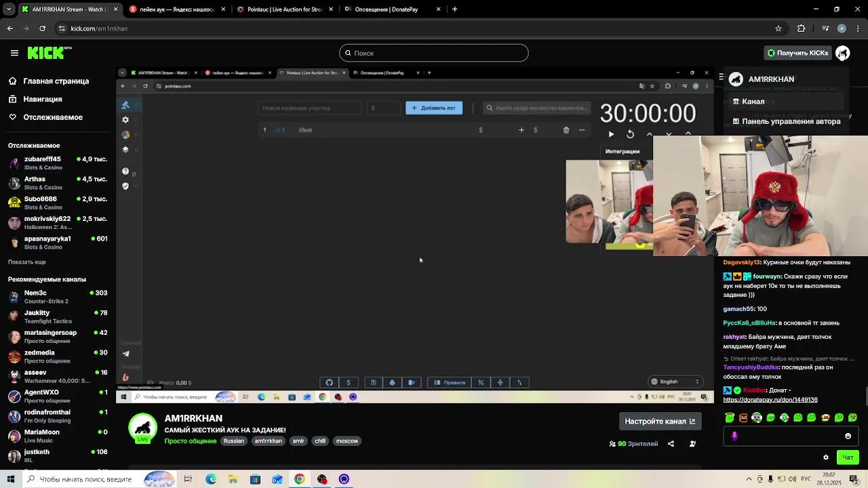Open the Просто общение category link
The height and width of the screenshot is (488, 868).
pyautogui.click(x=191, y=441)
